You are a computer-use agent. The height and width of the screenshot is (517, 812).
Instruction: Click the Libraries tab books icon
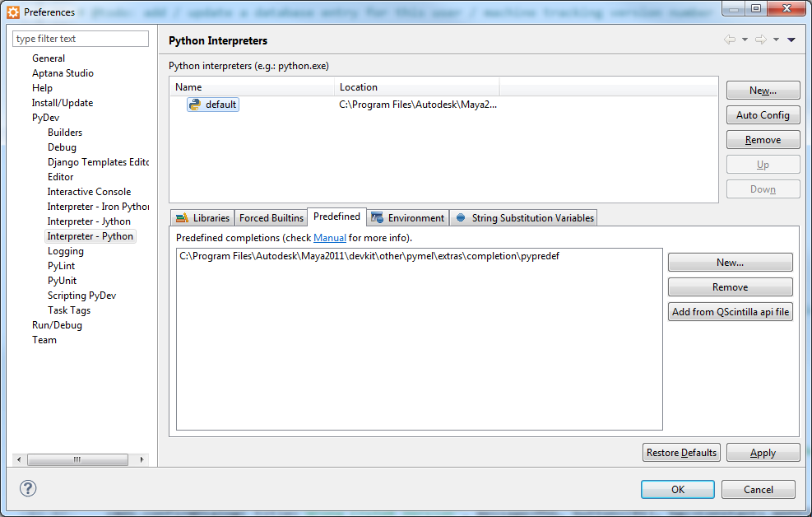click(182, 218)
